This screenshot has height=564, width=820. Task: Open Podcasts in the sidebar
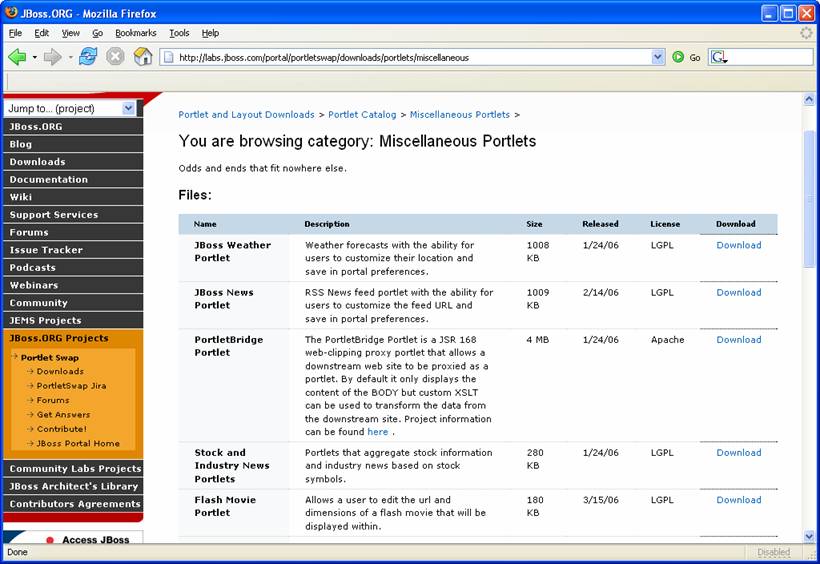(73, 267)
